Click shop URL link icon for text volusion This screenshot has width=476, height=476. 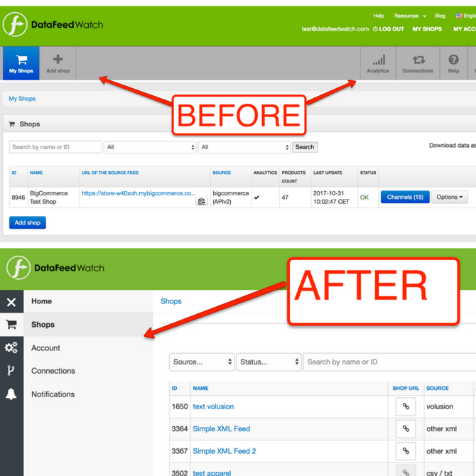406,406
